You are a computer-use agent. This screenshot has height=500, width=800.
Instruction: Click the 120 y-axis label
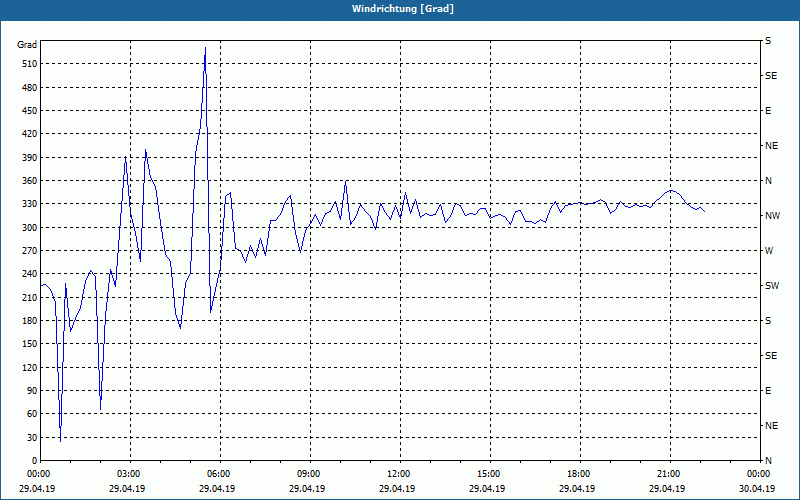coord(30,367)
